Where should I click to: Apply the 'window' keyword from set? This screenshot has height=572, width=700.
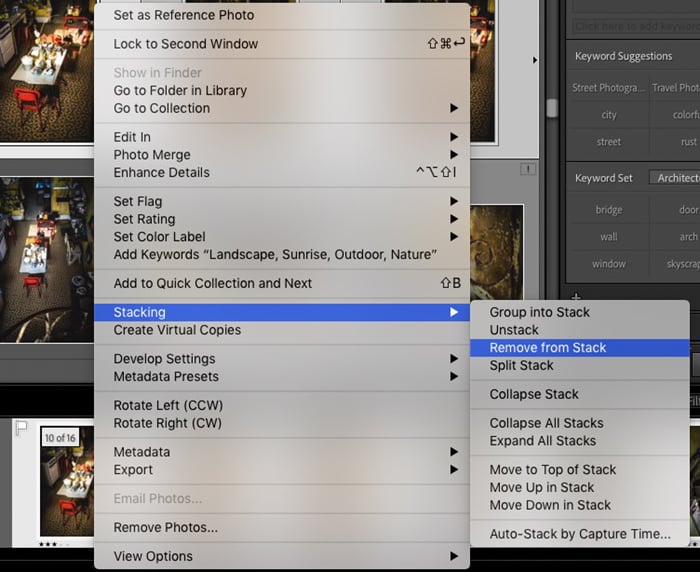pos(608,264)
